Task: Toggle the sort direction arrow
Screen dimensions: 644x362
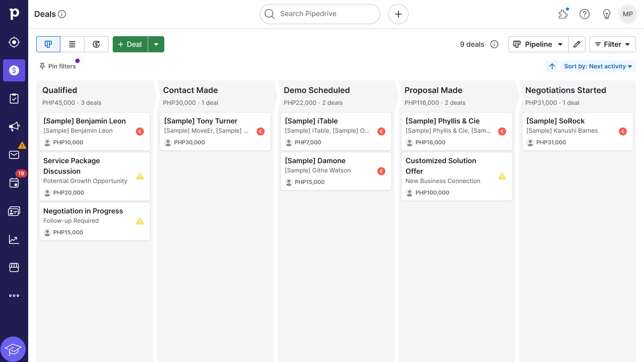Action: (x=552, y=66)
